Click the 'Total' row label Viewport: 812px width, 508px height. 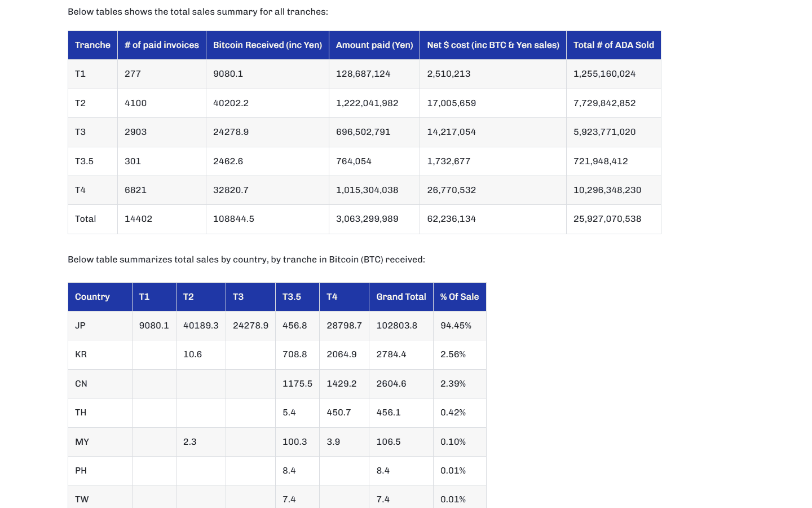point(85,219)
